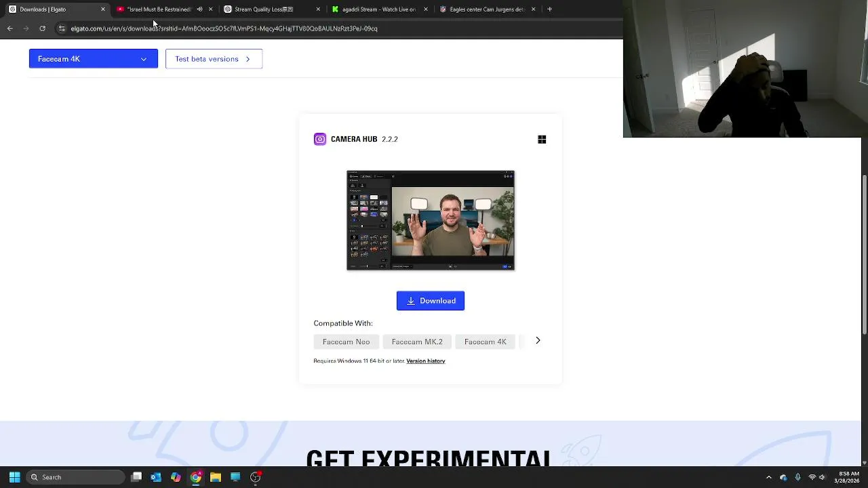Open the OBS Studio taskbar icon

(x=256, y=477)
